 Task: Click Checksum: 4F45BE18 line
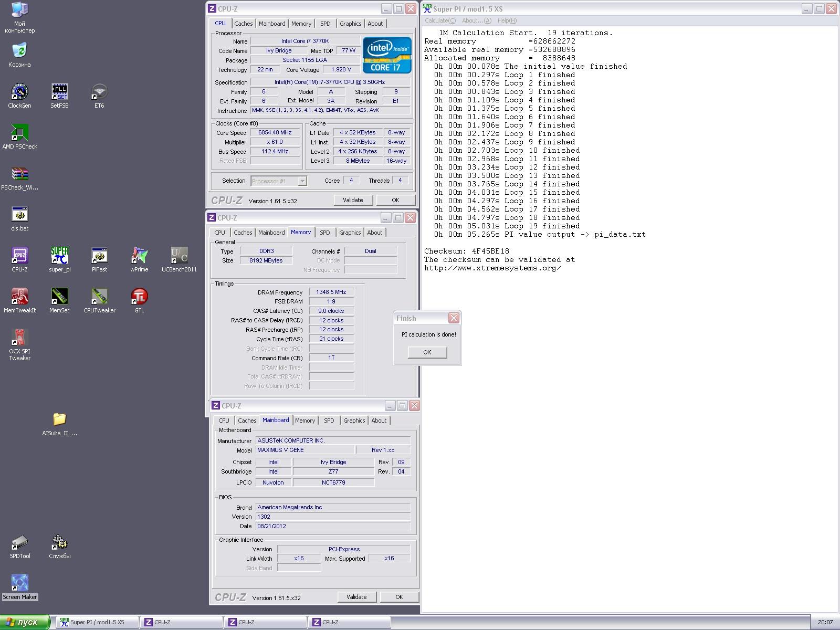tap(467, 251)
